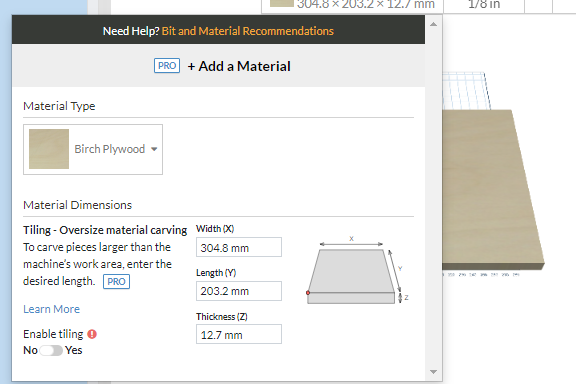576x384 pixels.
Task: Click the "Tiling - Oversize material carving" heading
Action: pos(105,230)
